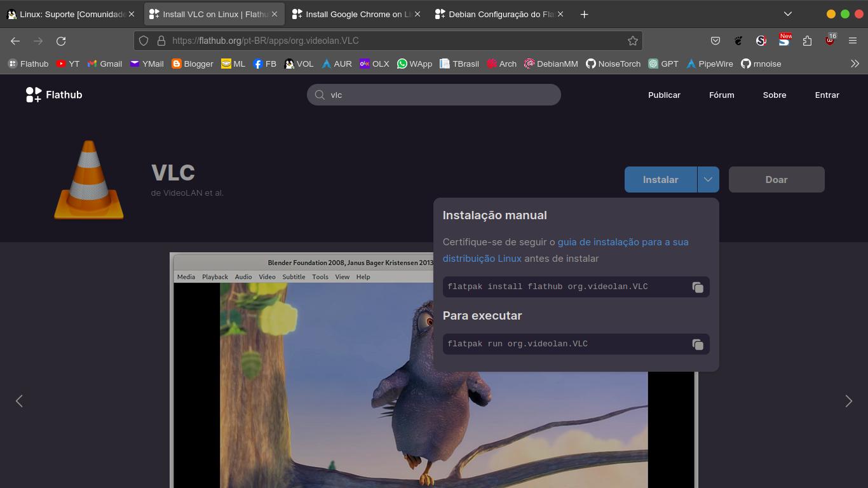Collapse the Instalar dropdown arrow

pos(708,179)
